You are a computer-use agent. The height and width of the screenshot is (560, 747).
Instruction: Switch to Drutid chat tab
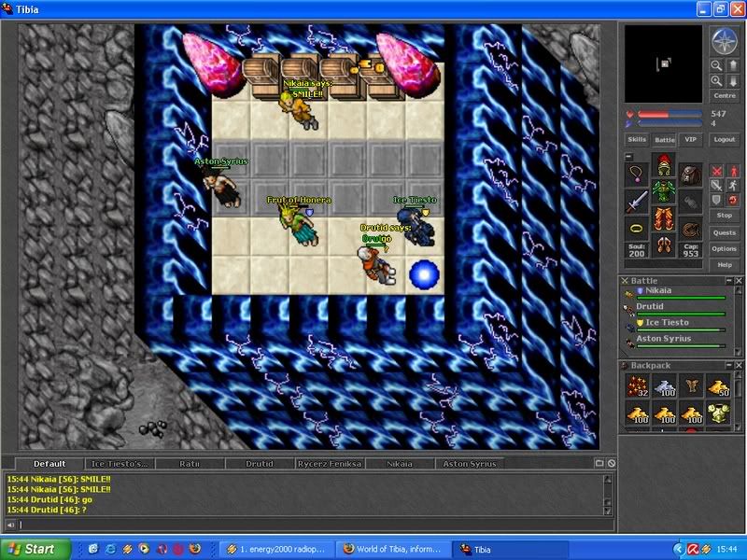point(260,464)
